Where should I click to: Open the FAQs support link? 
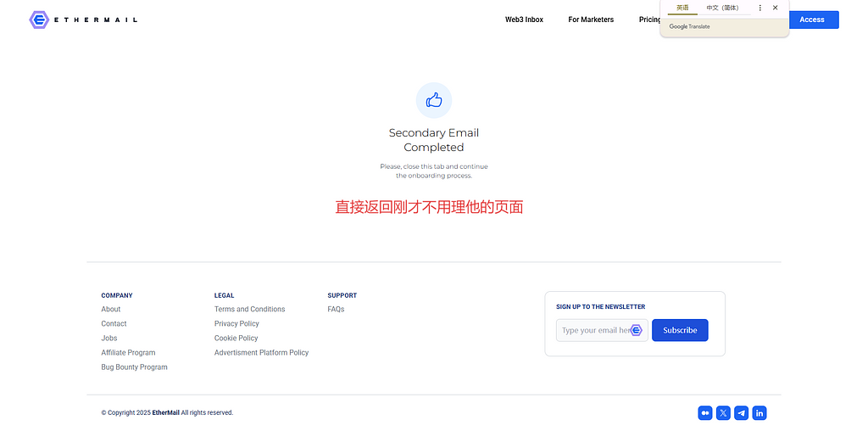point(336,310)
